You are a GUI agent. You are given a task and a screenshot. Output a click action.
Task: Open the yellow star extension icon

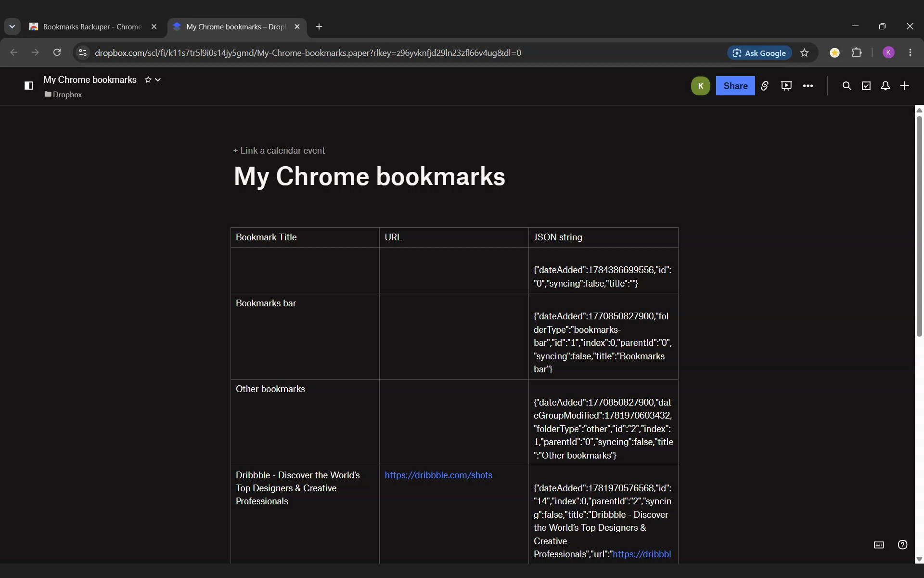click(835, 53)
